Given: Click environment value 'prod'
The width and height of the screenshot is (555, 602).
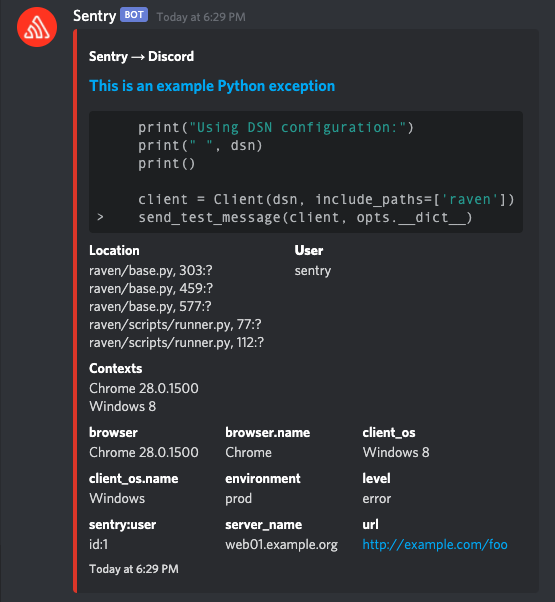Looking at the screenshot, I should [238, 499].
